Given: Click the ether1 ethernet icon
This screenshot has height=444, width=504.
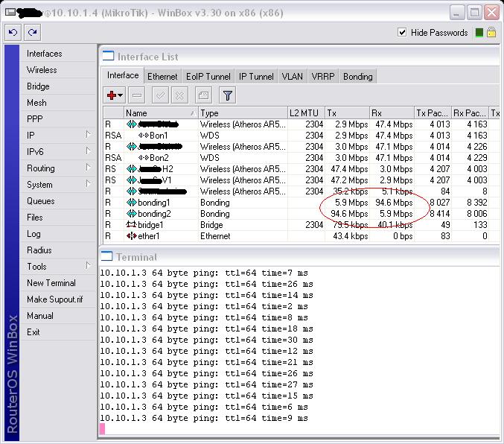Looking at the screenshot, I should coord(132,236).
